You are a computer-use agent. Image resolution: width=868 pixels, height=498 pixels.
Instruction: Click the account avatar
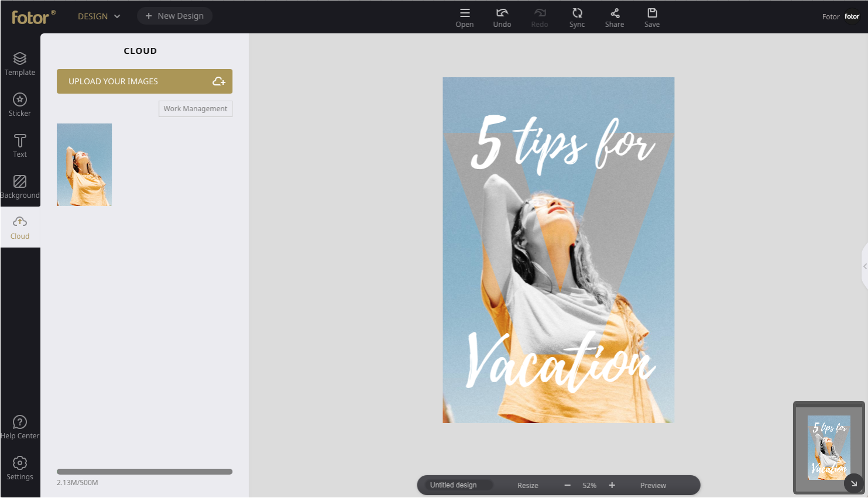pyautogui.click(x=852, y=16)
